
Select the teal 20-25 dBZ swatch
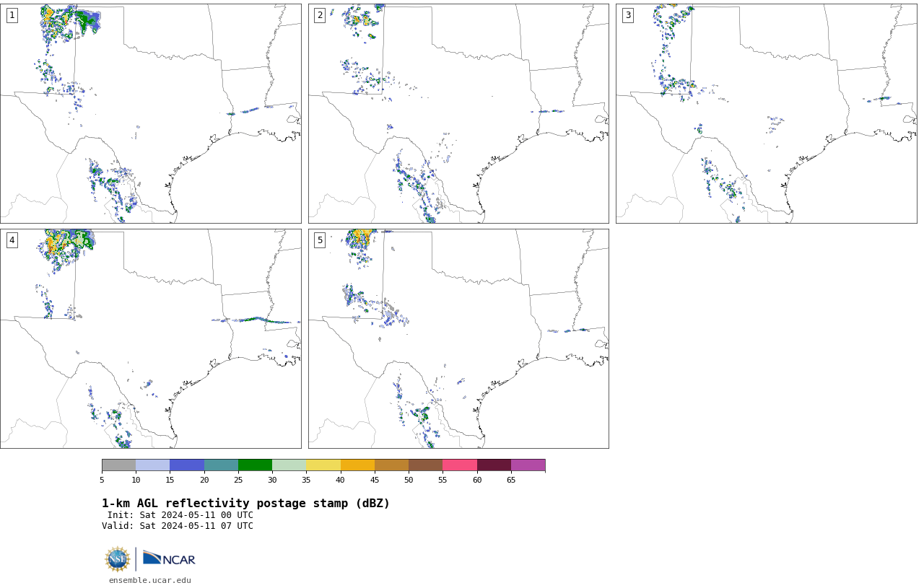click(x=221, y=465)
